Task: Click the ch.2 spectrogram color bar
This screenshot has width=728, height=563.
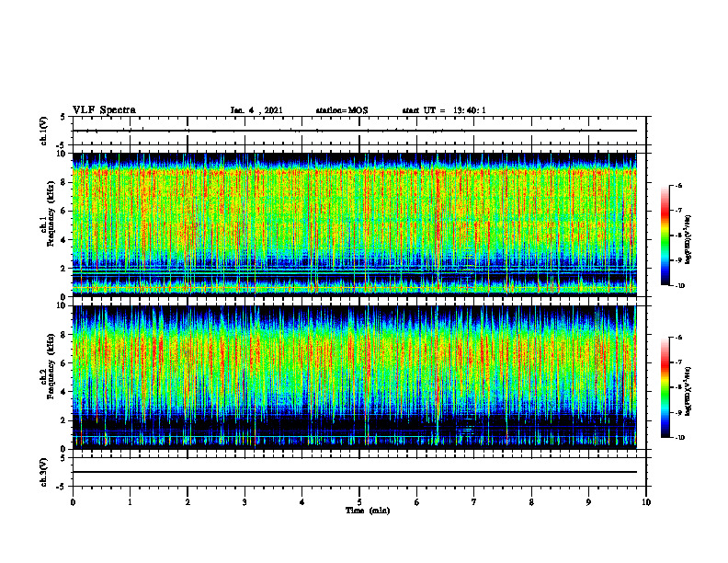Action: [665, 387]
